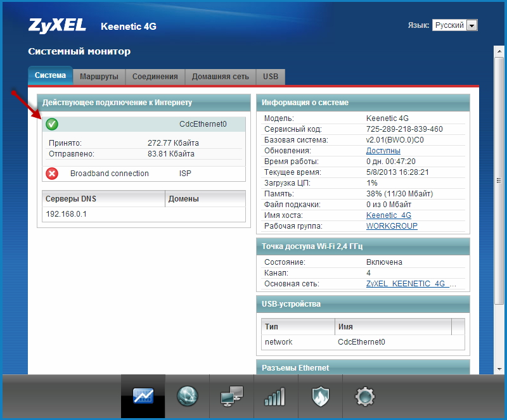Select the USB tab
507x420 pixels.
point(270,77)
